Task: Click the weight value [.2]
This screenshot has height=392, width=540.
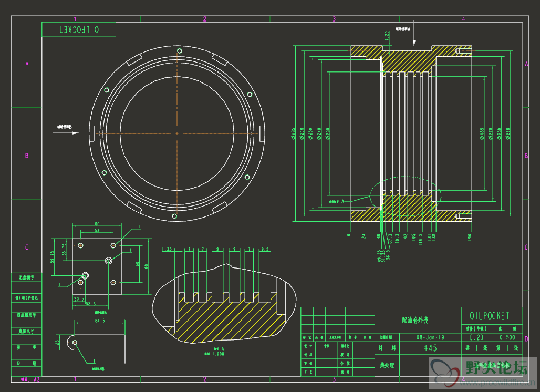Action: click(476, 337)
